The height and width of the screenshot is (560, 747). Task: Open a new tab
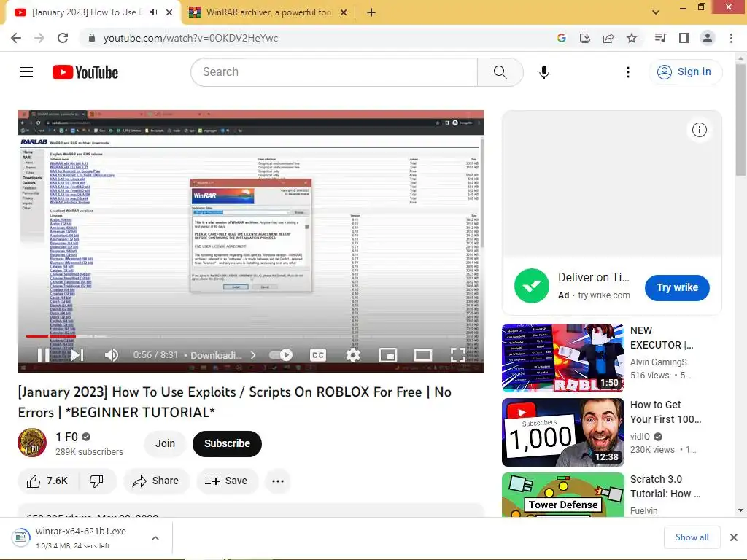pos(371,12)
